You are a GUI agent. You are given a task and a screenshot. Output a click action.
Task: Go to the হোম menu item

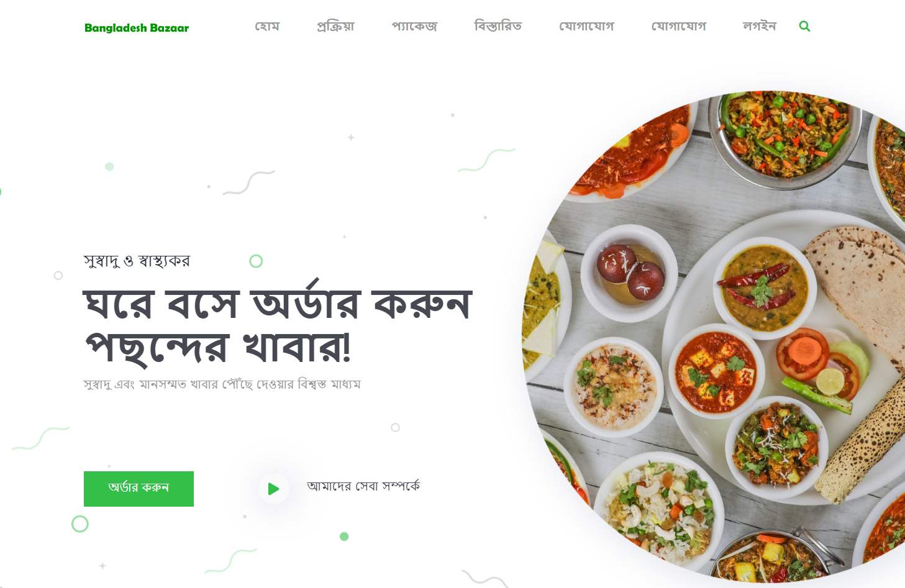tap(267, 26)
